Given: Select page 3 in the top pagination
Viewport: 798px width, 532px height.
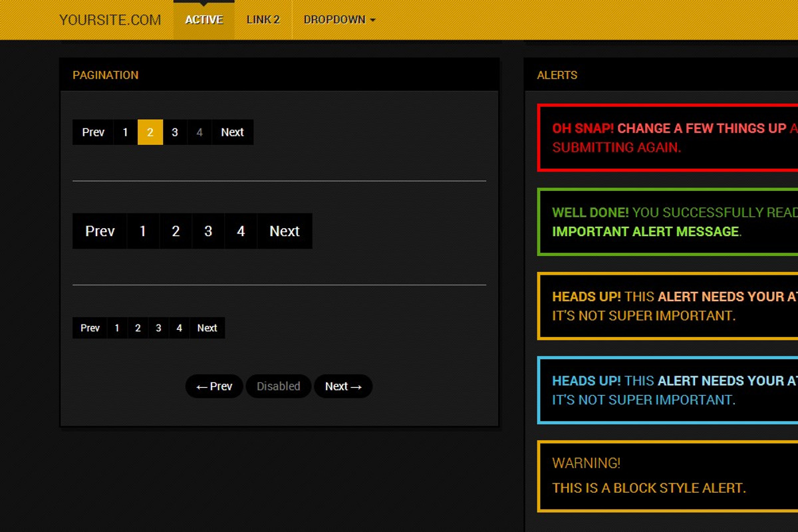Looking at the screenshot, I should click(174, 132).
